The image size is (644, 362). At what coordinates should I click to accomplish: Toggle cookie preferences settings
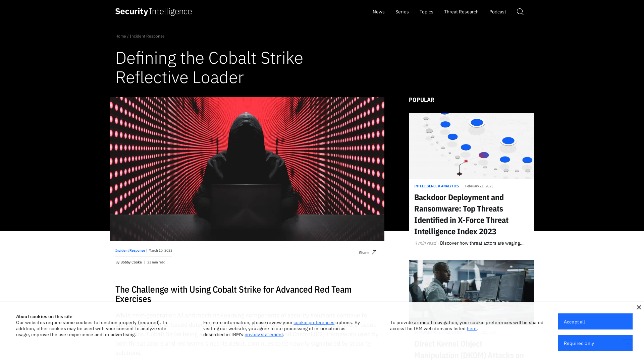click(x=314, y=322)
